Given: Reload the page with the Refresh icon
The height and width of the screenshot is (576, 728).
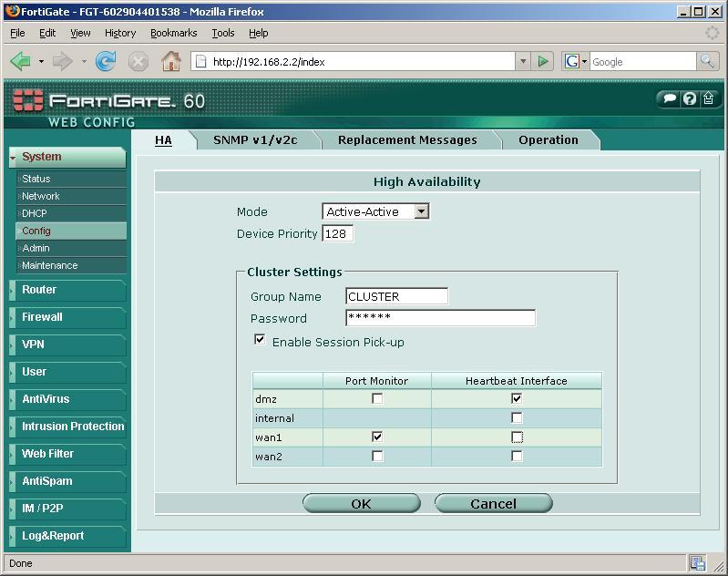Looking at the screenshot, I should 106,61.
